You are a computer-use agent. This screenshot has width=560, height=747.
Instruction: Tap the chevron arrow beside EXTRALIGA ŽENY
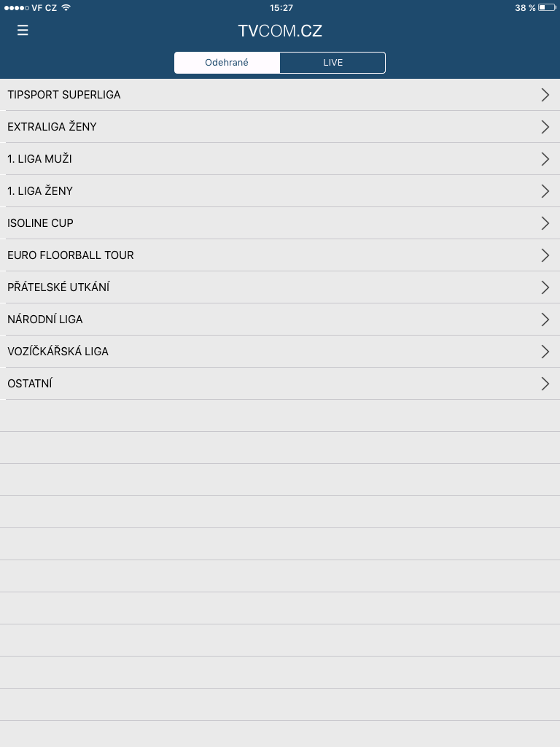pos(545,127)
